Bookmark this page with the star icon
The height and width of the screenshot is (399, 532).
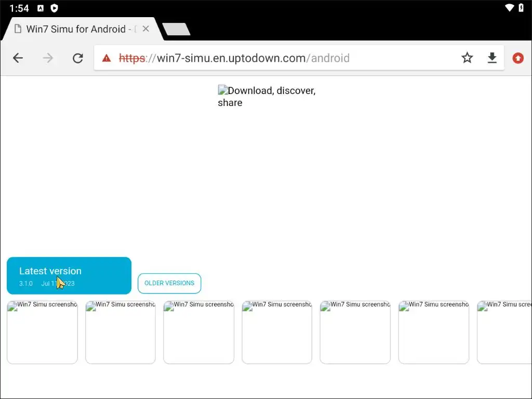pos(467,58)
